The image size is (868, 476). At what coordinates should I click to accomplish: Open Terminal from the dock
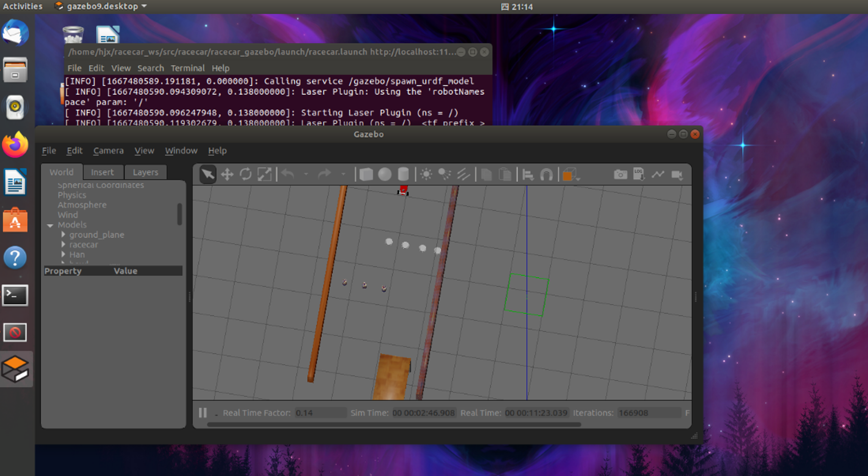click(x=15, y=295)
